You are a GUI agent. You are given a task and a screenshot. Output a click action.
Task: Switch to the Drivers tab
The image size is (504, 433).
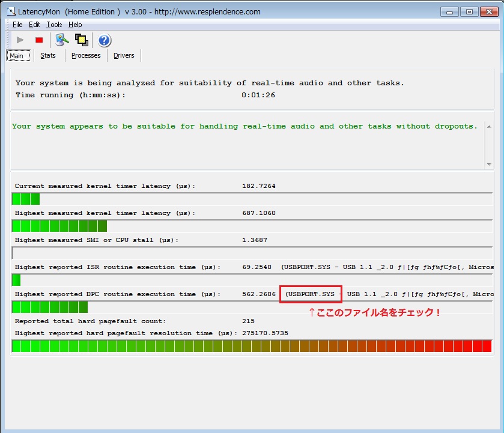coord(124,55)
